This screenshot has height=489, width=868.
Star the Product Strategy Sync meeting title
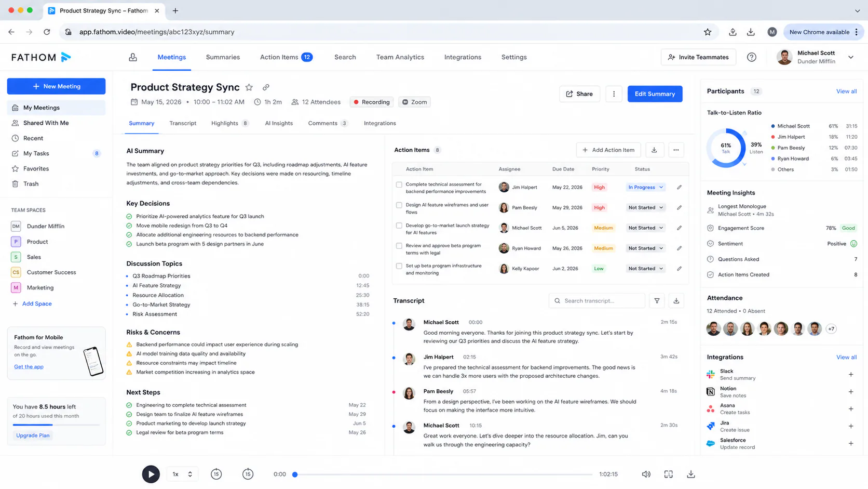pos(249,87)
